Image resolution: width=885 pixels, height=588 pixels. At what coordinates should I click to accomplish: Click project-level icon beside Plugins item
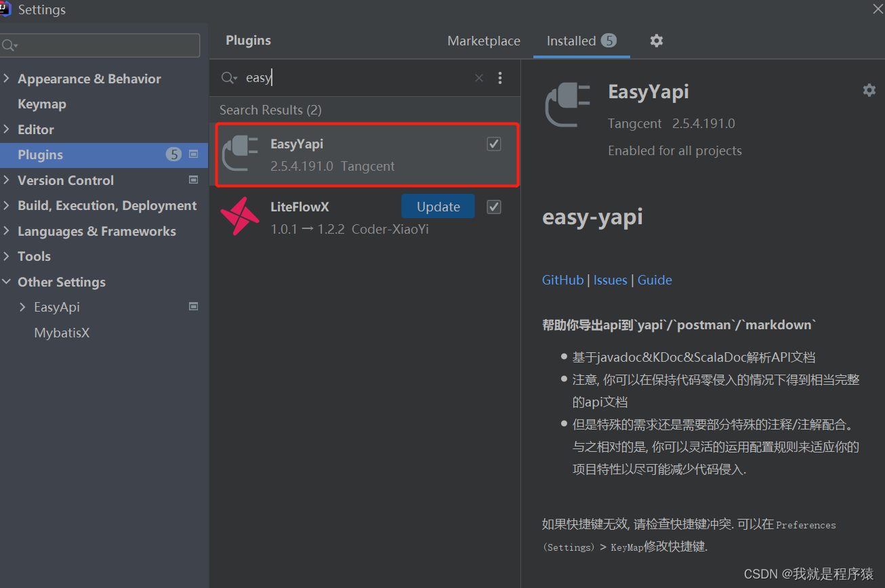tap(194, 154)
